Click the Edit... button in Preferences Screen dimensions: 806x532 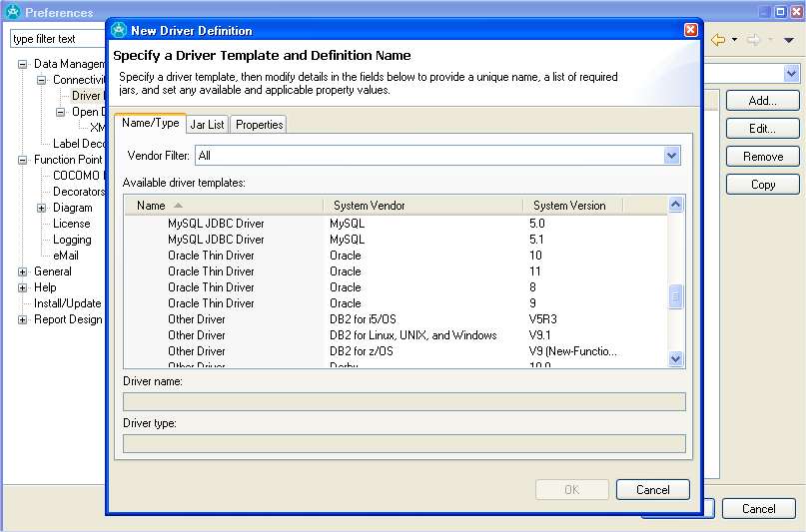coord(763,129)
